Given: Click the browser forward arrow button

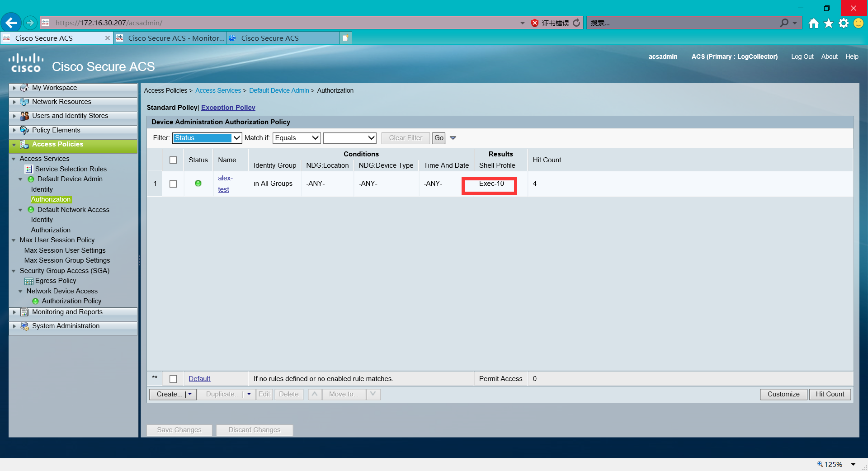Looking at the screenshot, I should tap(30, 23).
